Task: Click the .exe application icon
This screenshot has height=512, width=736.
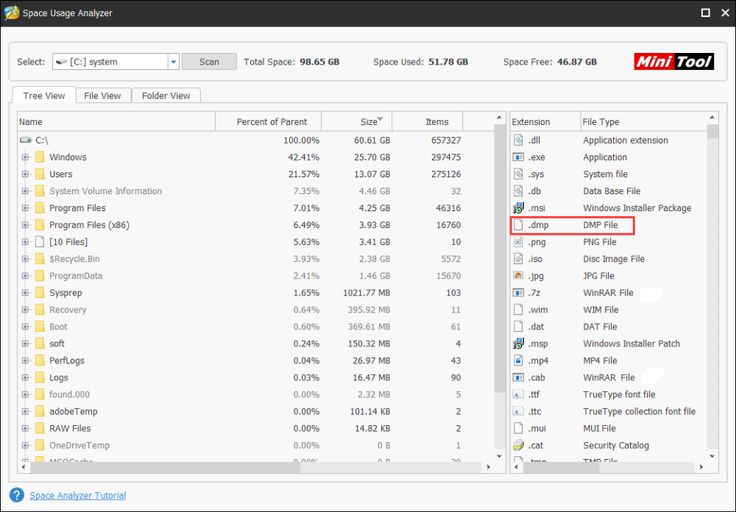Action: point(518,157)
